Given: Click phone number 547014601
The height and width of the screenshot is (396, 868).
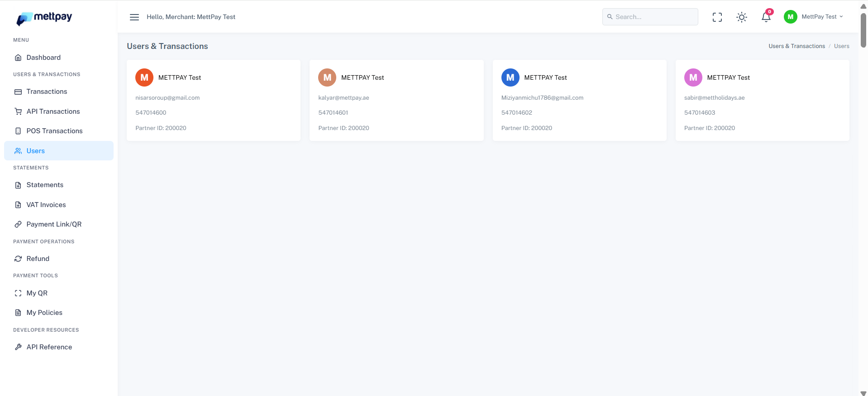Looking at the screenshot, I should coord(333,113).
